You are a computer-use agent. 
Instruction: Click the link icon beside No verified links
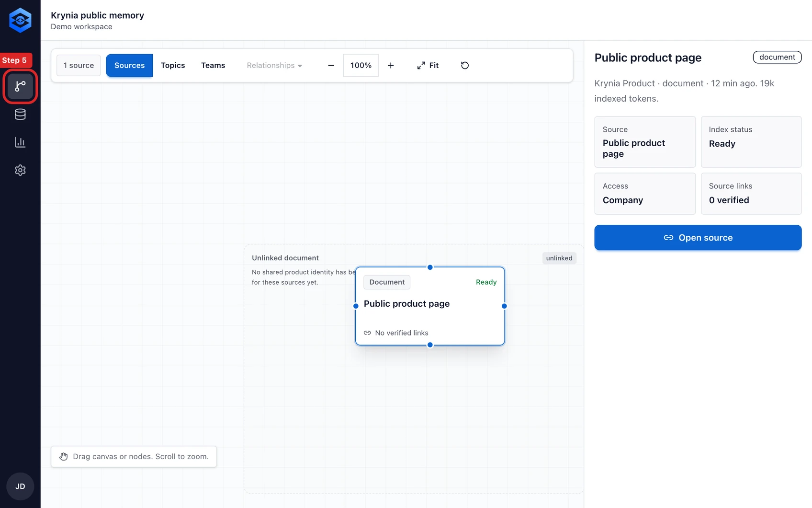click(x=367, y=333)
